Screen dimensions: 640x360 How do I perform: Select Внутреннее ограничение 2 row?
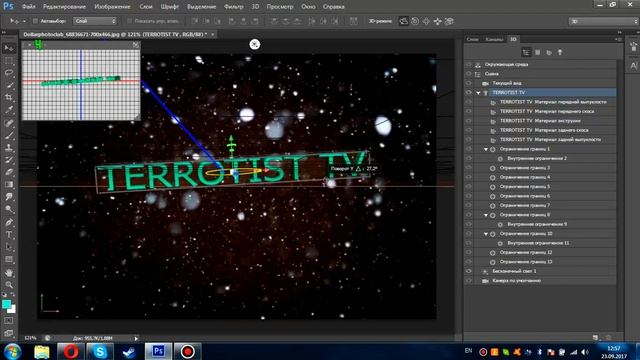click(x=537, y=158)
